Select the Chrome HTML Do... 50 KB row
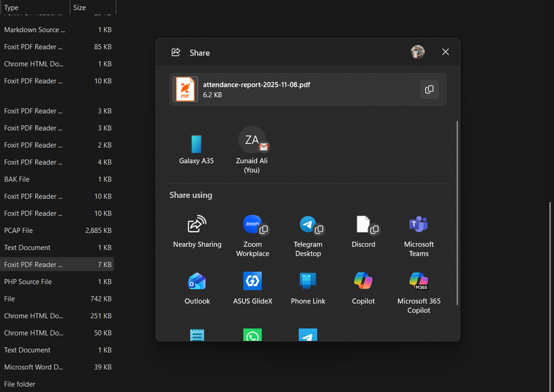The height and width of the screenshot is (392, 554). (x=57, y=333)
